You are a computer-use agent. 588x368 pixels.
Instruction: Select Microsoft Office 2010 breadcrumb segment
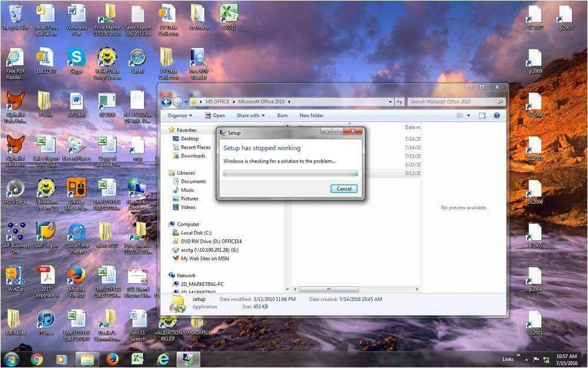262,102
